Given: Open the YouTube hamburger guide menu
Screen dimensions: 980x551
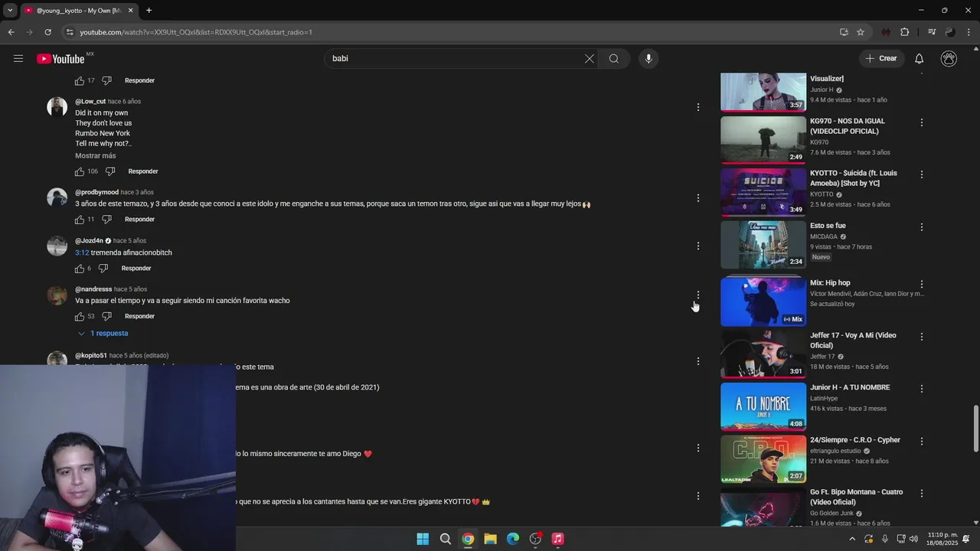Looking at the screenshot, I should (x=18, y=59).
